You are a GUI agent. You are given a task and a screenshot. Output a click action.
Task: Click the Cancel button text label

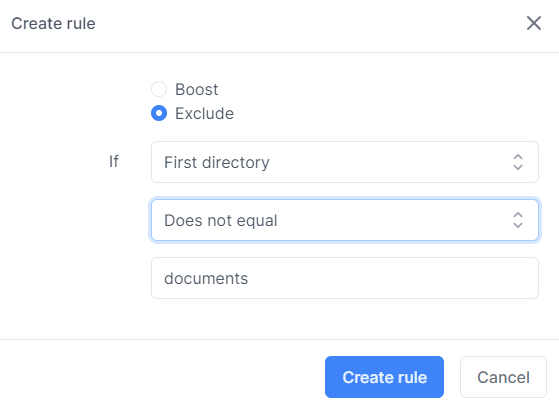click(x=503, y=377)
